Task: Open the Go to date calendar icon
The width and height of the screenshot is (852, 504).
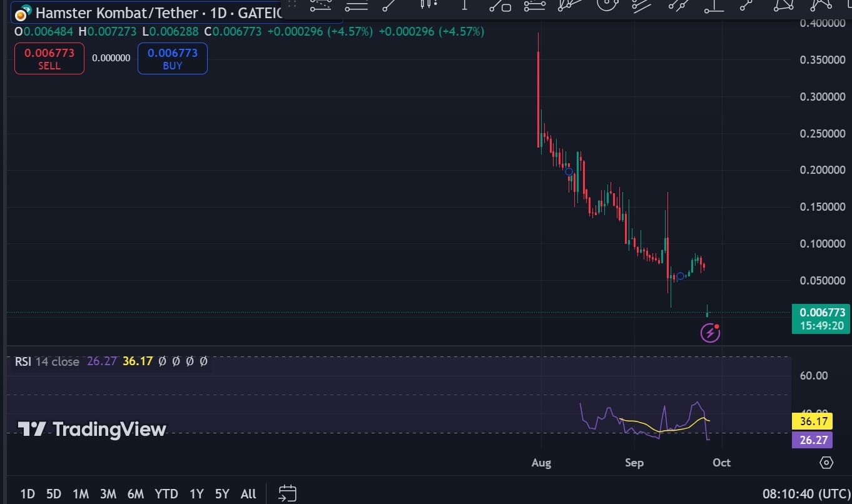Action: click(x=287, y=493)
